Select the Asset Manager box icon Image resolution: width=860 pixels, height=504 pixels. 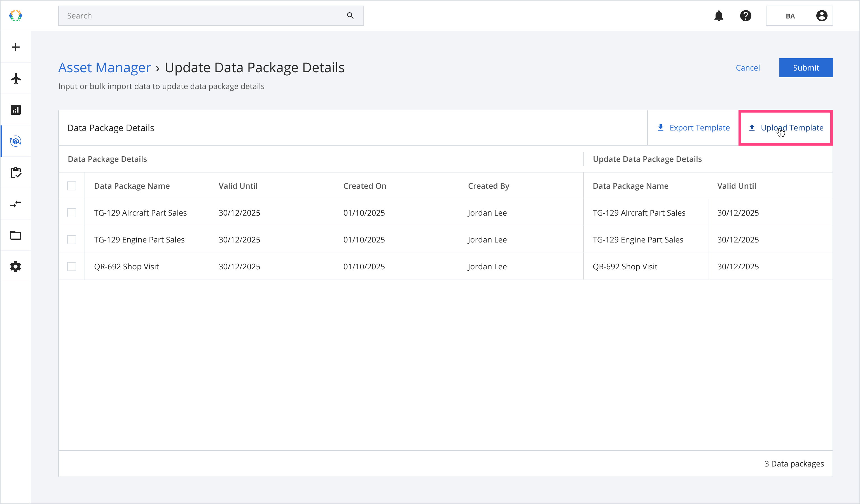[x=16, y=141]
